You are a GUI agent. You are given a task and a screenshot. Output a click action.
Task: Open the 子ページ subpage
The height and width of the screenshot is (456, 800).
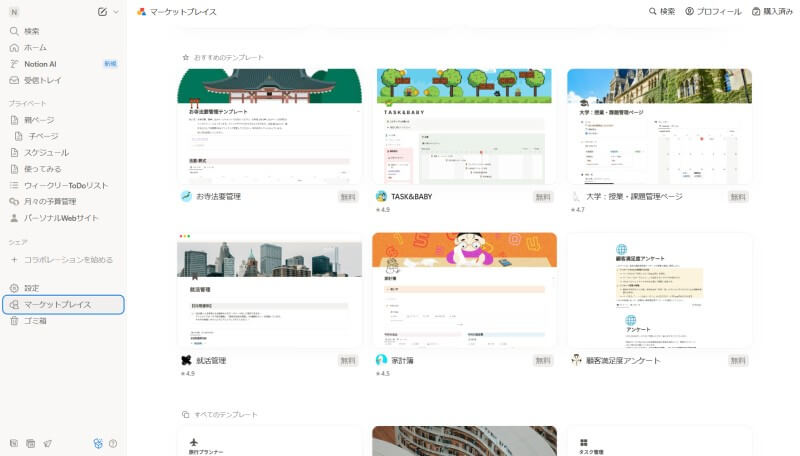click(43, 136)
